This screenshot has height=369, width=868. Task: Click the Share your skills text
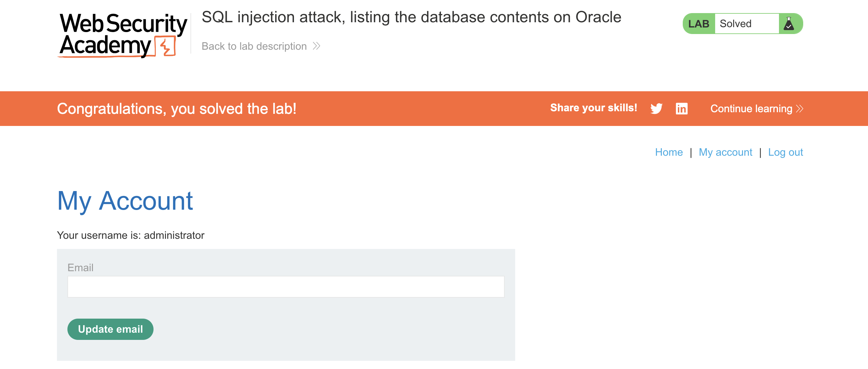point(593,108)
